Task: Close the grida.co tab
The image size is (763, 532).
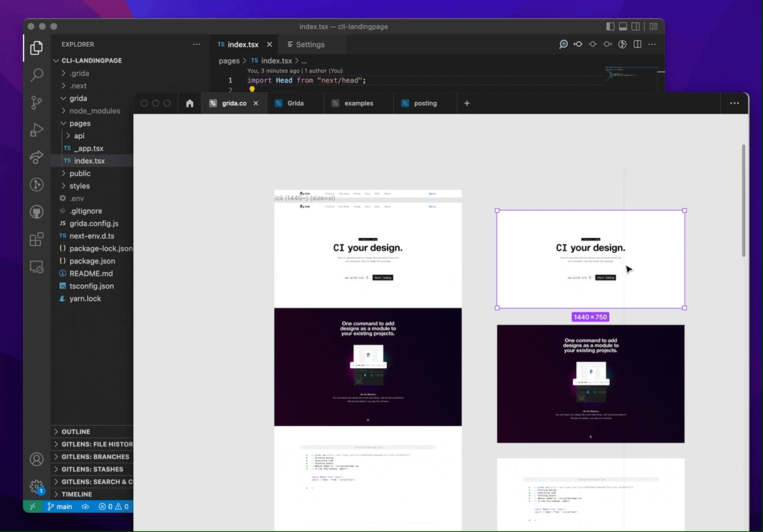Action: (x=256, y=103)
